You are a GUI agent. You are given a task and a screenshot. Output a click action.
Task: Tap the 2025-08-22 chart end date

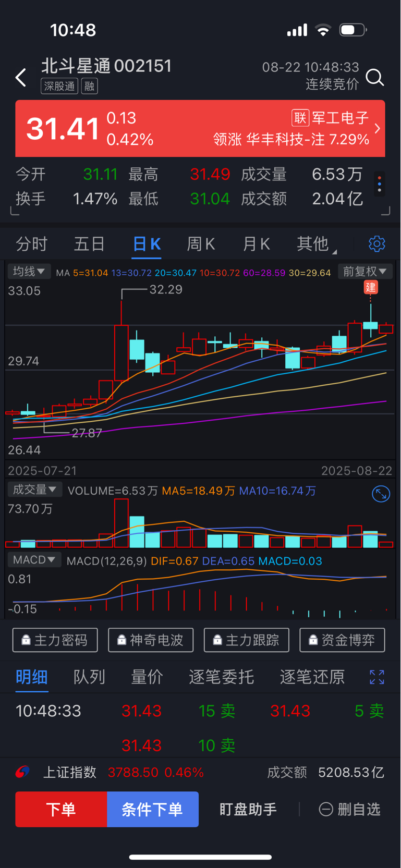tap(356, 471)
